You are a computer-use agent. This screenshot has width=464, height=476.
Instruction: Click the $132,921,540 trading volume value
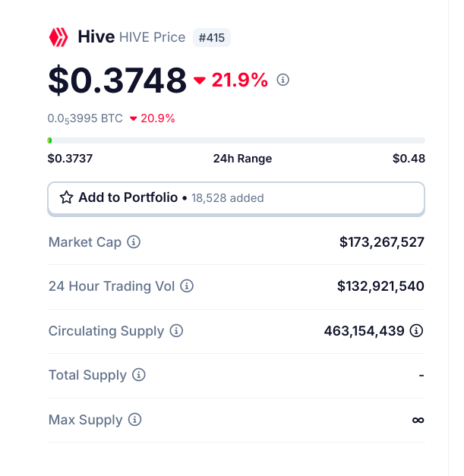380,286
